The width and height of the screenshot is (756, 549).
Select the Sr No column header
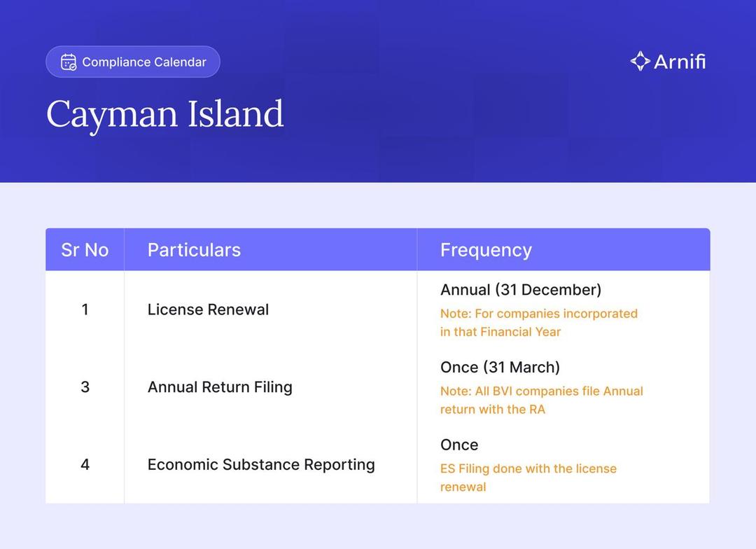coord(85,250)
